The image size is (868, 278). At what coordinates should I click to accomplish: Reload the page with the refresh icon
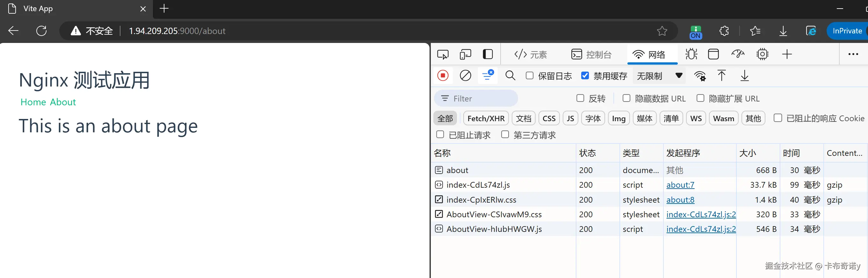point(41,31)
